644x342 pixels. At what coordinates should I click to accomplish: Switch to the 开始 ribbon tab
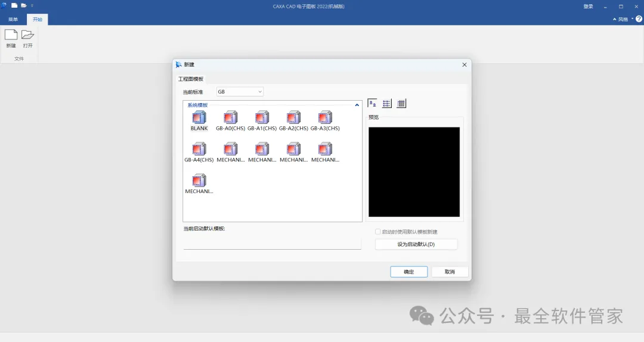click(x=38, y=19)
